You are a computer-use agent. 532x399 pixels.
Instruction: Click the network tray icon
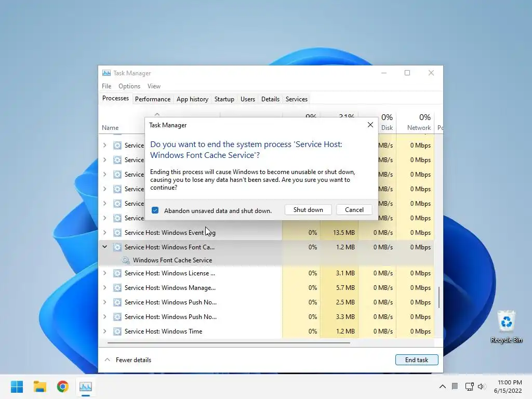point(470,386)
